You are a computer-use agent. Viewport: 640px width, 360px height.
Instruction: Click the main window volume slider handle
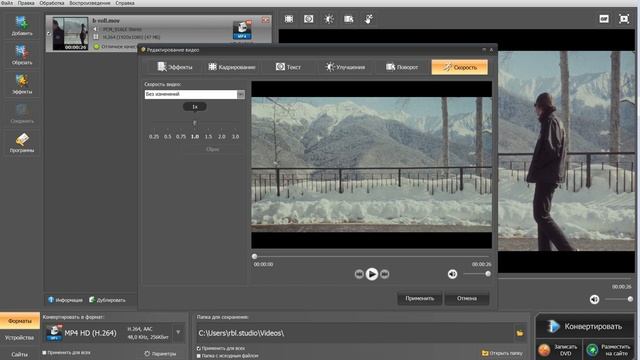click(x=630, y=299)
